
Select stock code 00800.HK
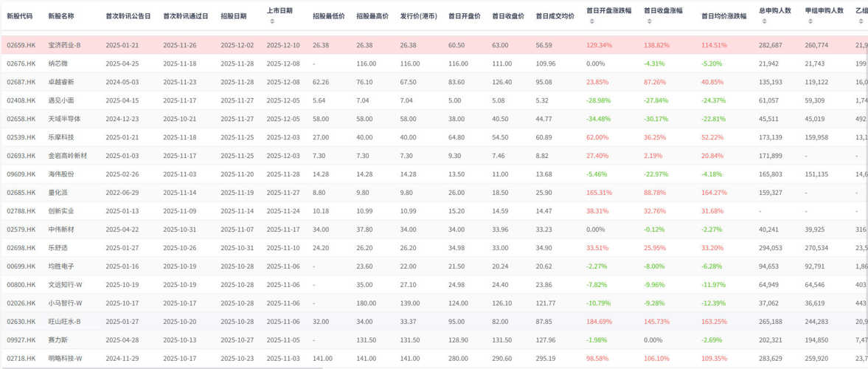pos(21,285)
